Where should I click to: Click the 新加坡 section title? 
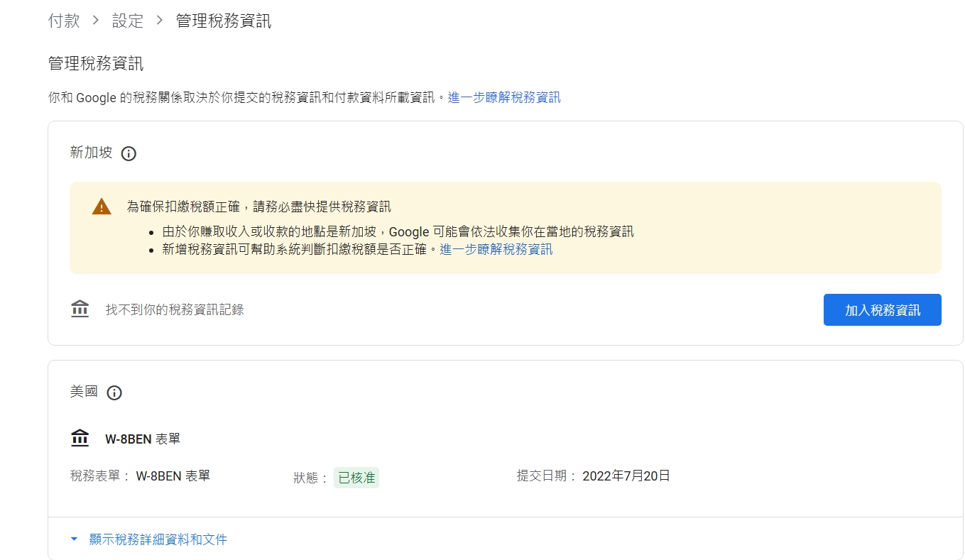[x=91, y=153]
